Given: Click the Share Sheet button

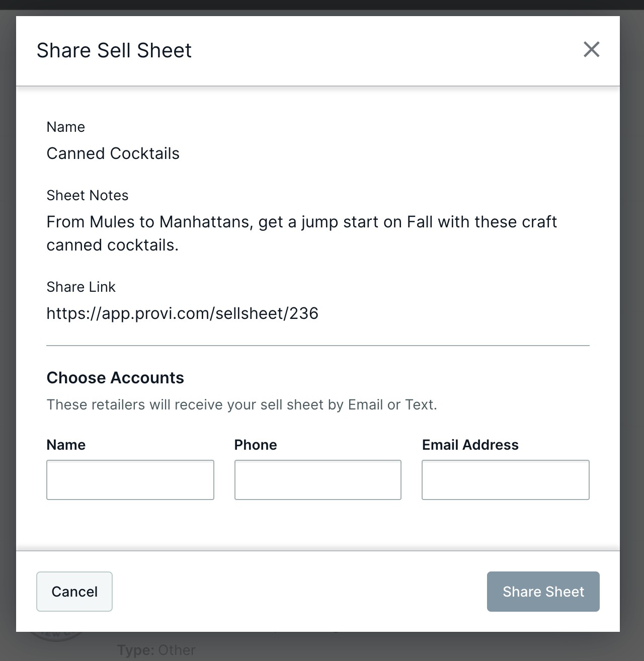Looking at the screenshot, I should (543, 592).
